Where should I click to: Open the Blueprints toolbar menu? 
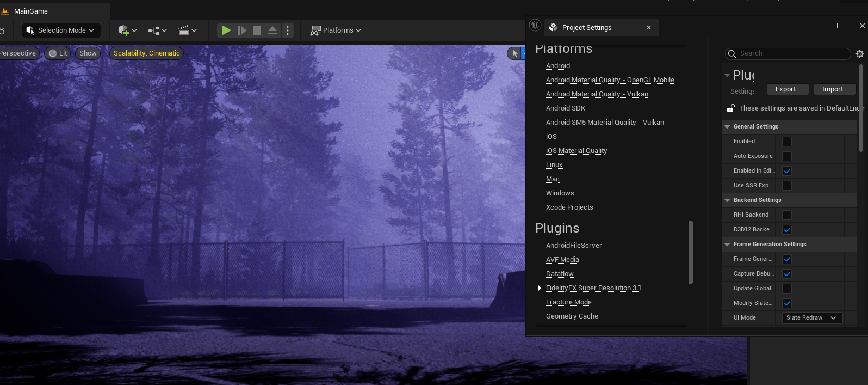click(158, 30)
